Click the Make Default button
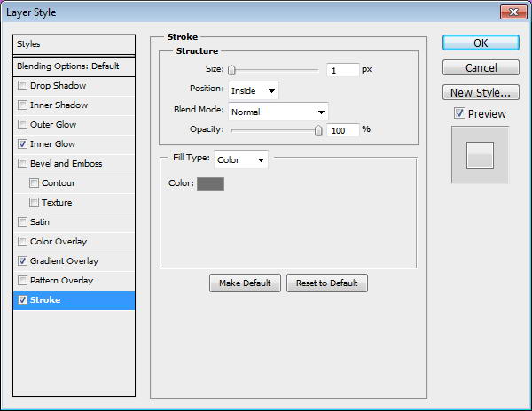This screenshot has height=411, width=532. click(245, 283)
